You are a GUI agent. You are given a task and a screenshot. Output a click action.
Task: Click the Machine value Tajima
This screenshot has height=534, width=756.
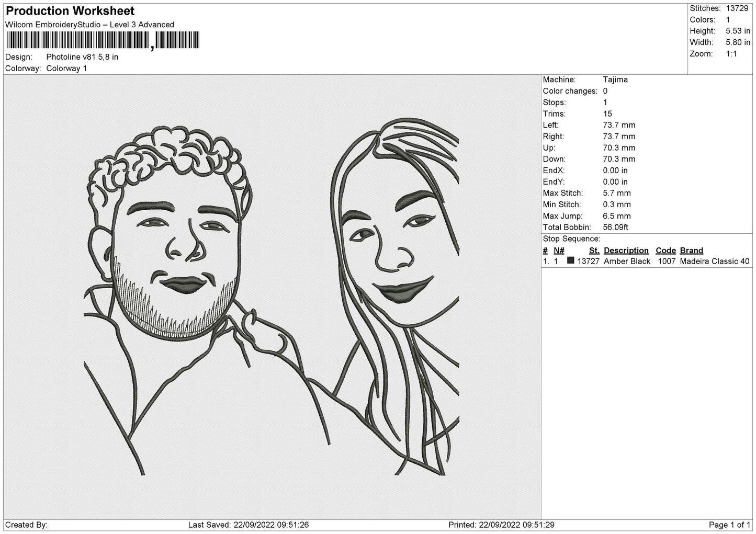pyautogui.click(x=615, y=79)
